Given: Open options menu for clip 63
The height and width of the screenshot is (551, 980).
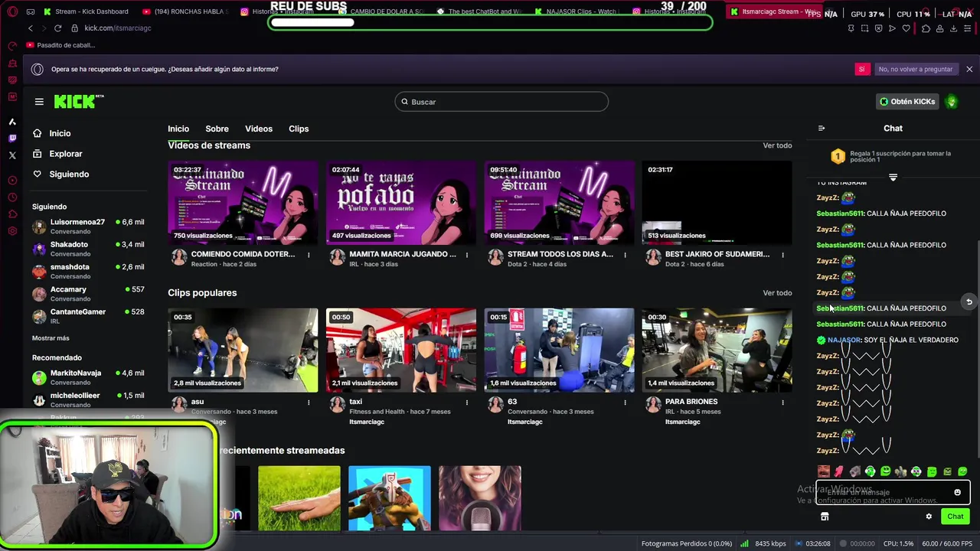Looking at the screenshot, I should [625, 402].
